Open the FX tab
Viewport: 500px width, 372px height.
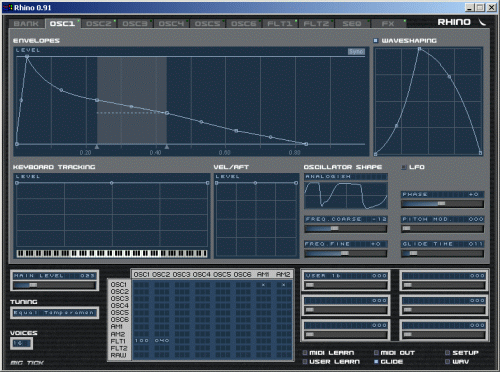tap(388, 24)
